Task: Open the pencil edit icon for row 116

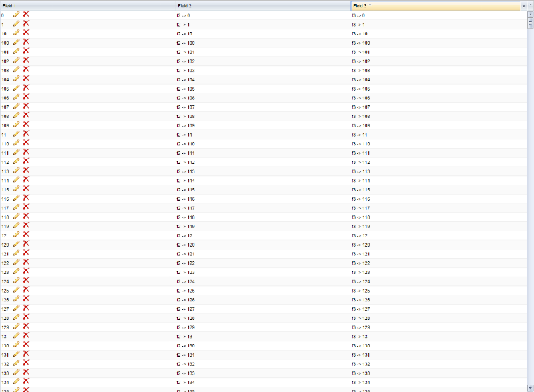Action: tap(16, 198)
